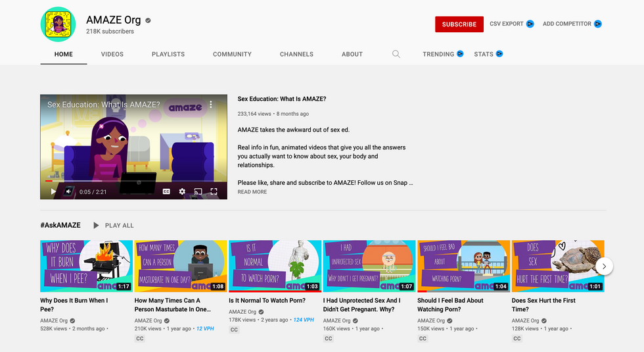Click title 'Is It Normal To Watch Porn?'
This screenshot has height=352, width=644.
click(267, 301)
